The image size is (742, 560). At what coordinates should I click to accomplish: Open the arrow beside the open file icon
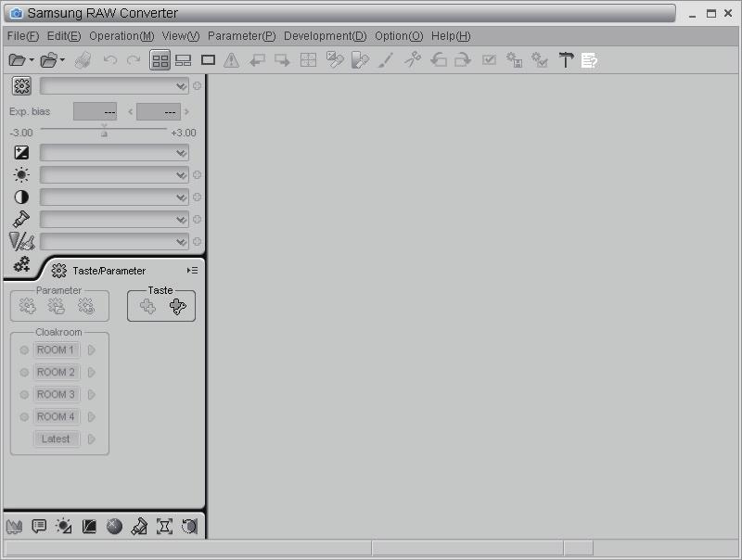pos(32,60)
